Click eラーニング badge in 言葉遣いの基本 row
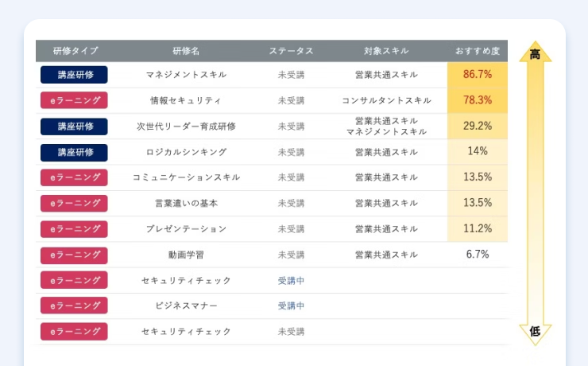The height and width of the screenshot is (366, 588). pos(74,203)
